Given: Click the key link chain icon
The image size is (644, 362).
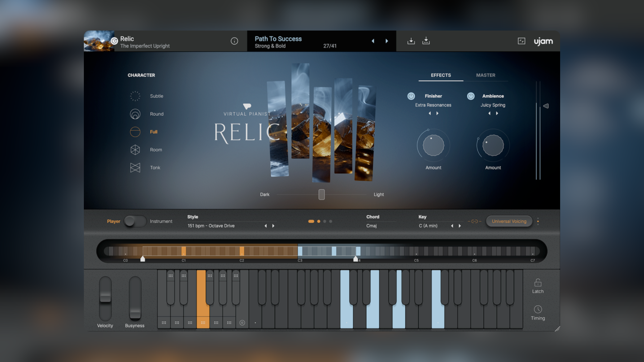Looking at the screenshot, I should 475,221.
